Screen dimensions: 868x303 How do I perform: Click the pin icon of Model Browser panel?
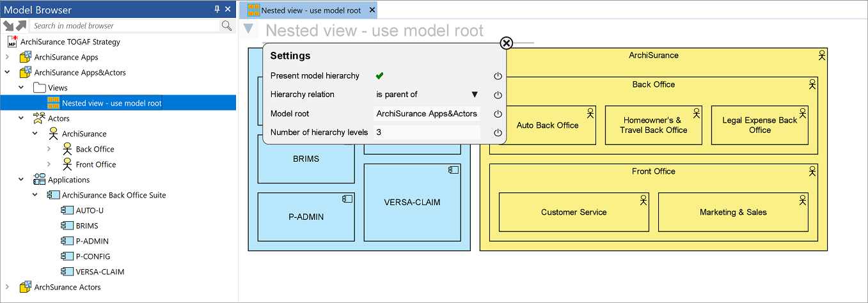click(217, 9)
